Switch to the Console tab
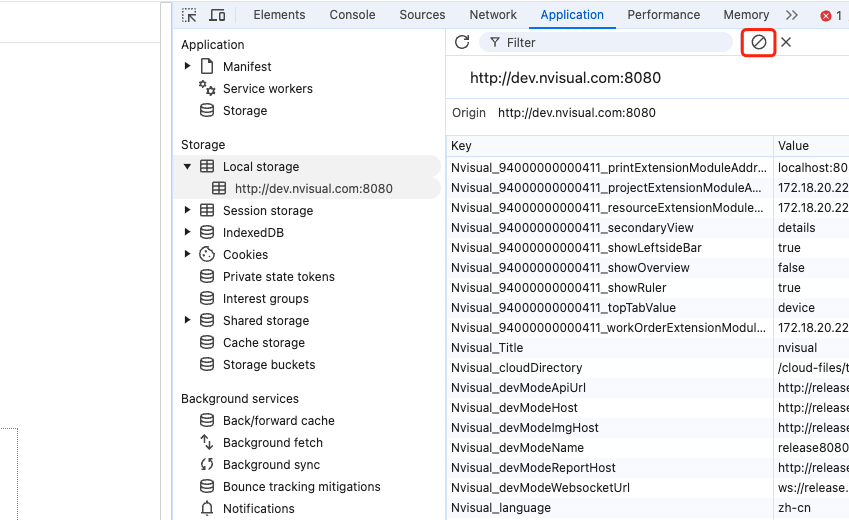849x520 pixels. 352,15
